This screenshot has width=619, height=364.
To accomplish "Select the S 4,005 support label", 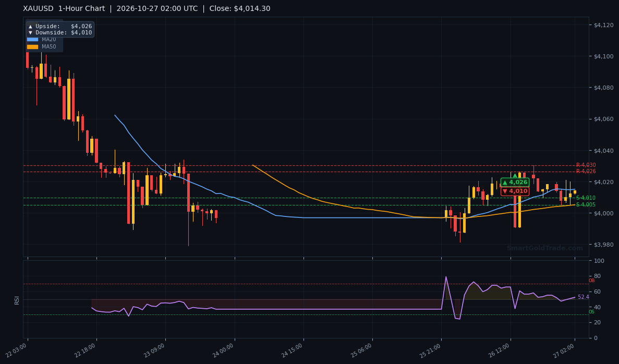I will click(x=586, y=204).
